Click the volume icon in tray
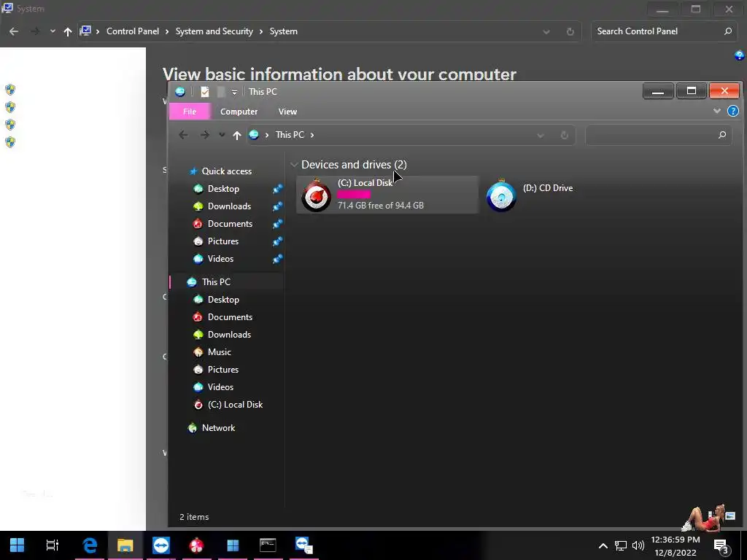Image resolution: width=747 pixels, height=560 pixels. [x=638, y=545]
